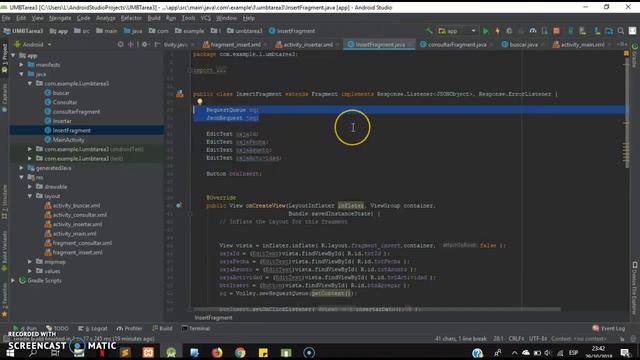Viewport: 640px width, 360px height.
Task: Run the app with green play button
Action: click(485, 31)
